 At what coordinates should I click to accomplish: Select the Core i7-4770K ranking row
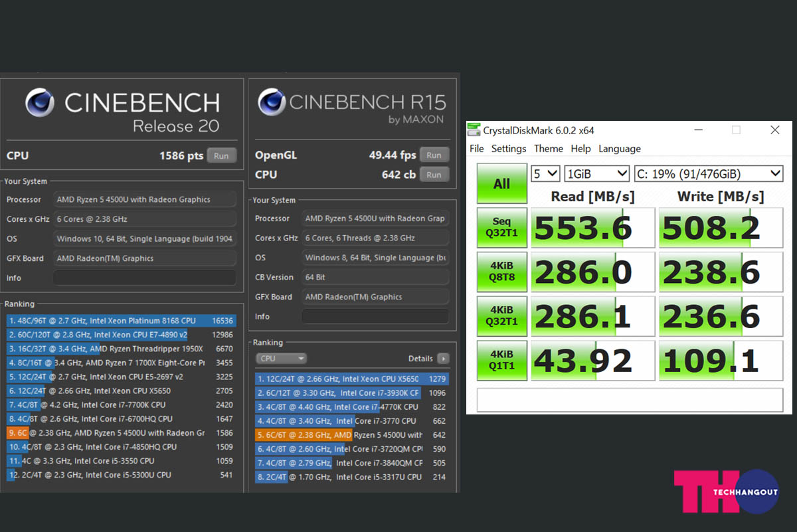[x=352, y=406]
